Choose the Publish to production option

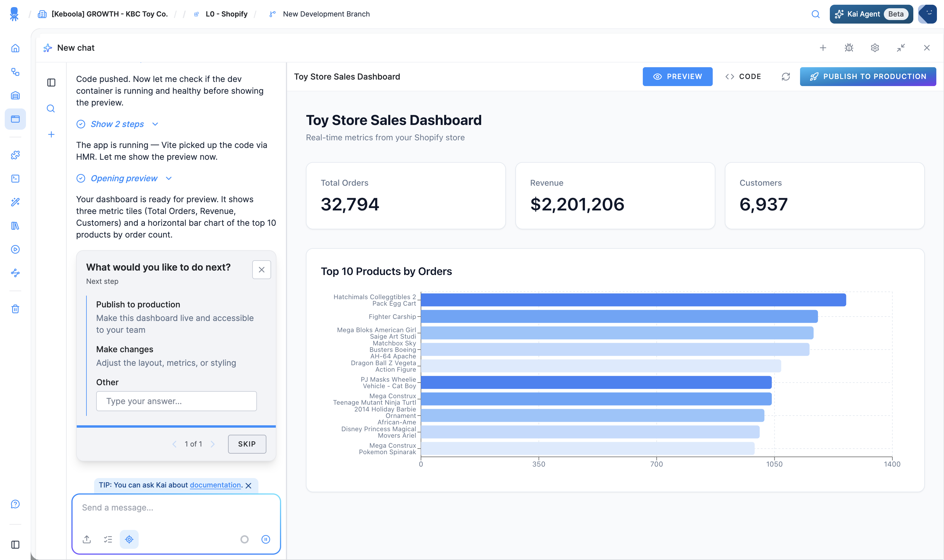coord(176,317)
